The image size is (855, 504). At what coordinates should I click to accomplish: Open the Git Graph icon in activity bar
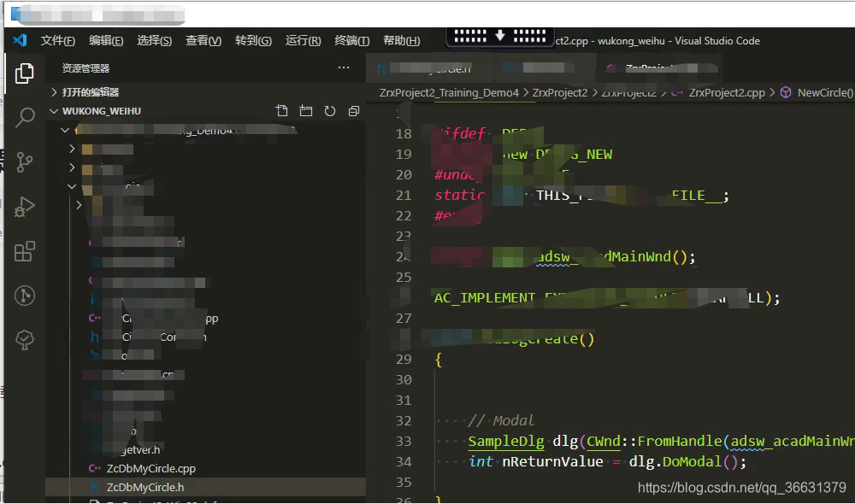point(24,296)
